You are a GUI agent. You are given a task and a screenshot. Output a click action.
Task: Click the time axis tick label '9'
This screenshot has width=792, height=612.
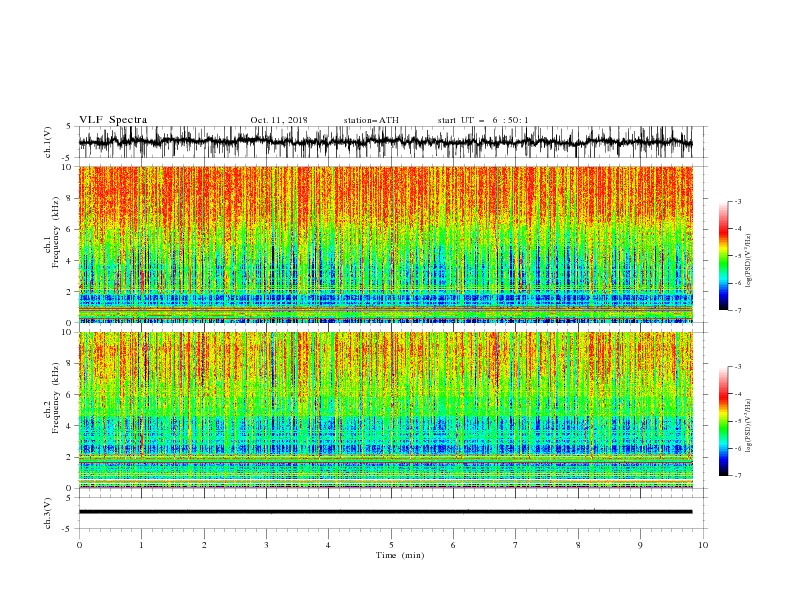[x=640, y=545]
